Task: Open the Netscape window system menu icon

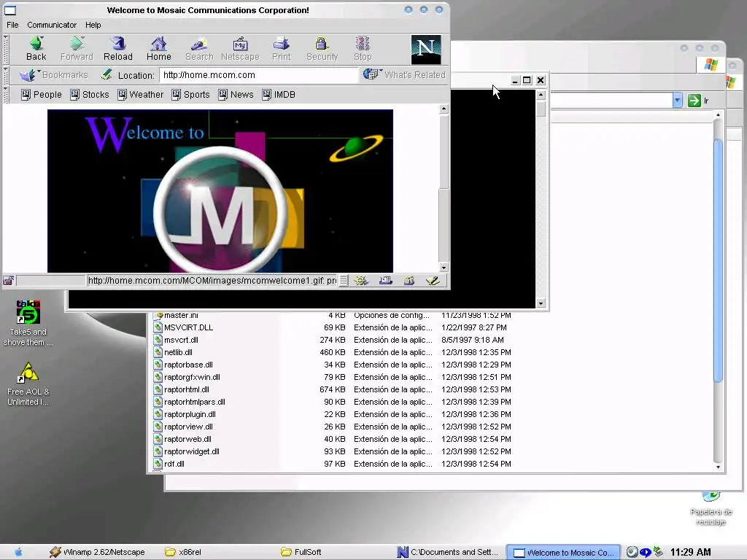Action: 10,10
